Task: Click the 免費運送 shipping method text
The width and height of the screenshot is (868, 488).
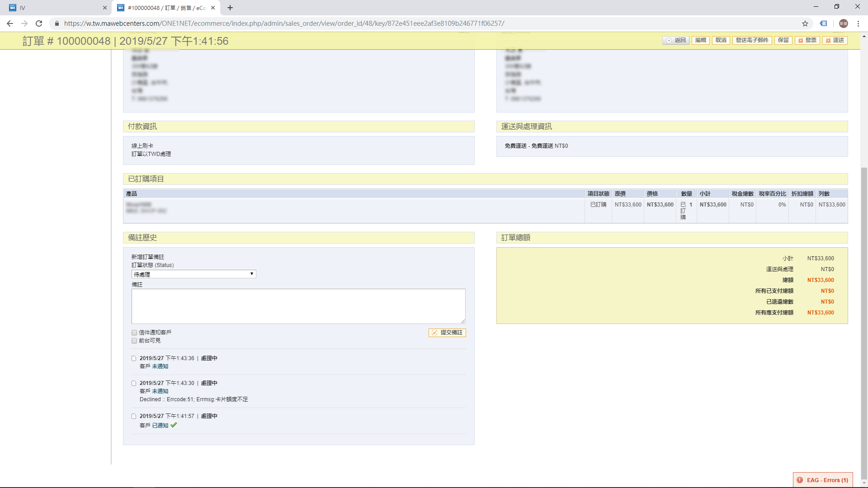Action: click(536, 146)
